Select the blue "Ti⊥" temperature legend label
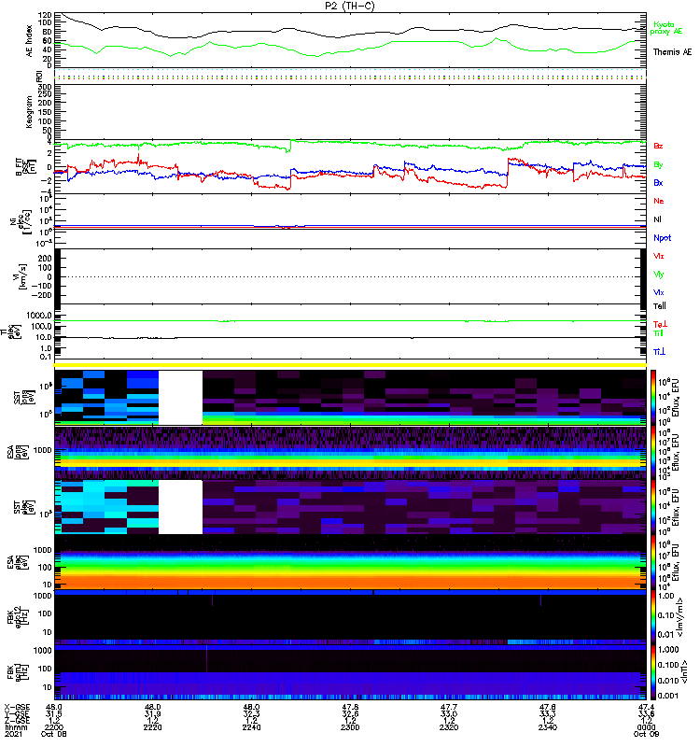The width and height of the screenshot is (700, 747). point(659,351)
